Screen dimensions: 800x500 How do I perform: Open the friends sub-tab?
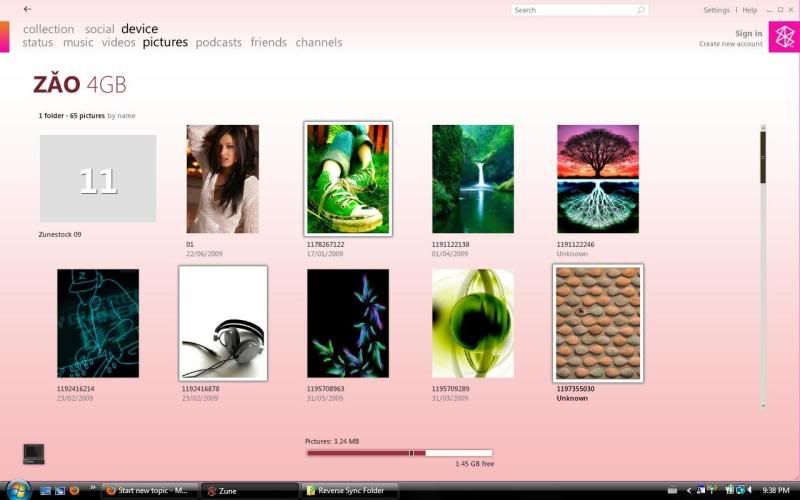coord(268,42)
